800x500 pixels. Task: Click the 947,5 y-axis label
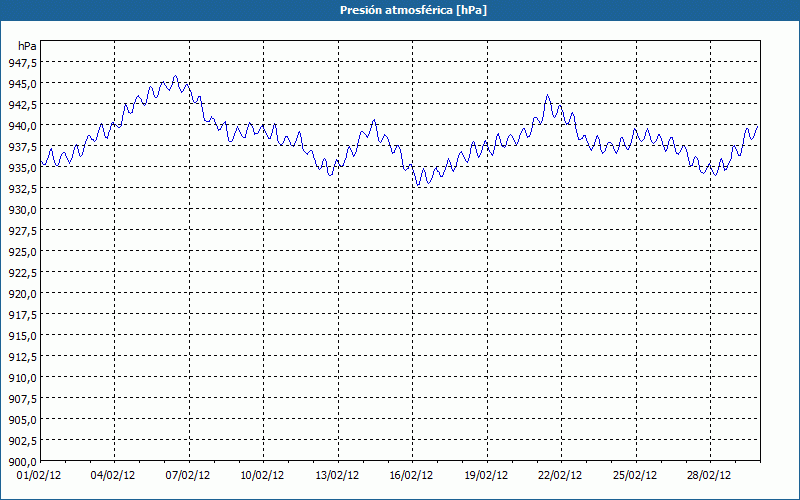[22, 63]
